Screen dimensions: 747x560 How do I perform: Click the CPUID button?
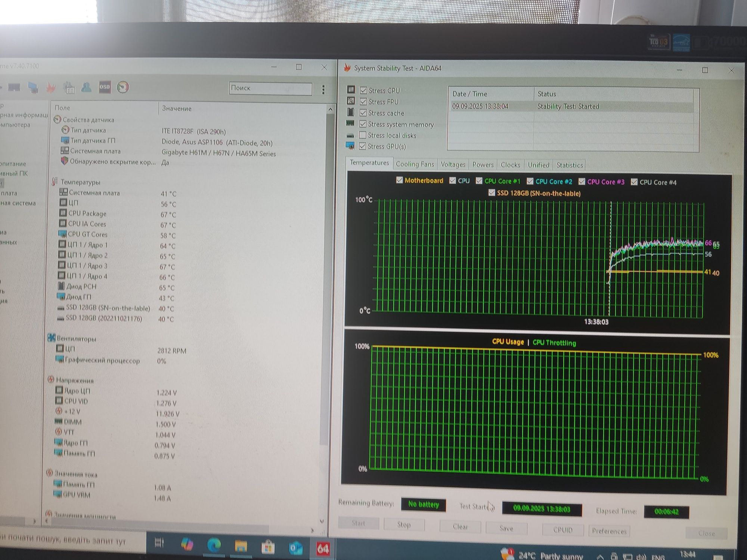pos(563,530)
